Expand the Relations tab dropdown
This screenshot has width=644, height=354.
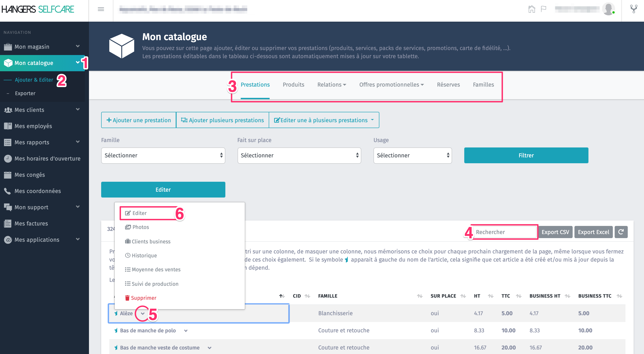(331, 85)
